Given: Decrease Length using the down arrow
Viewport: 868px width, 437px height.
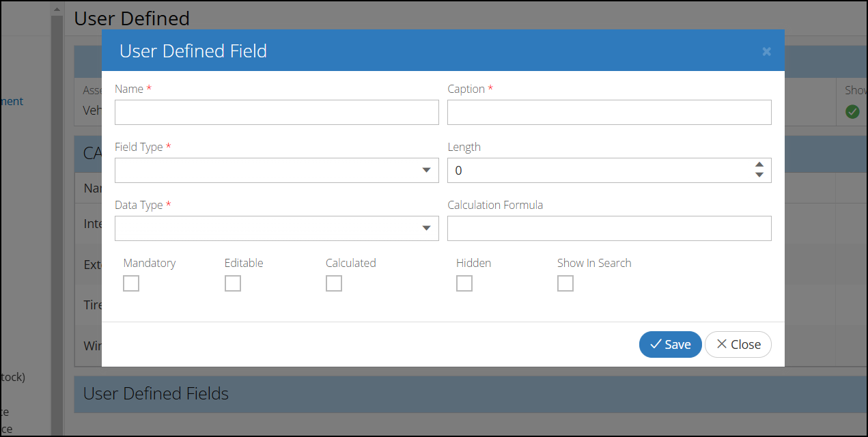Looking at the screenshot, I should (x=759, y=175).
